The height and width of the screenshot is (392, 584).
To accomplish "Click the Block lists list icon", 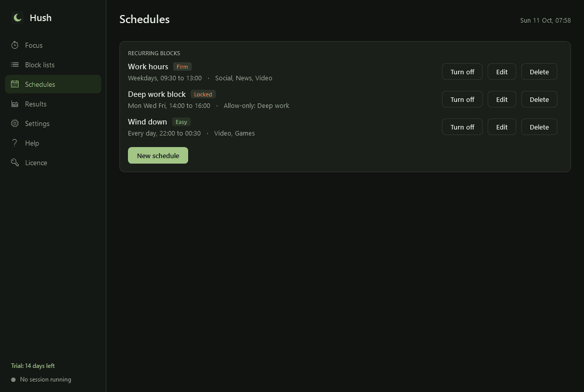I will (15, 65).
